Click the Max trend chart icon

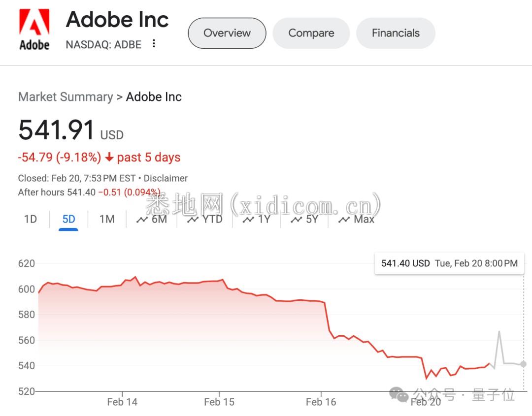344,220
